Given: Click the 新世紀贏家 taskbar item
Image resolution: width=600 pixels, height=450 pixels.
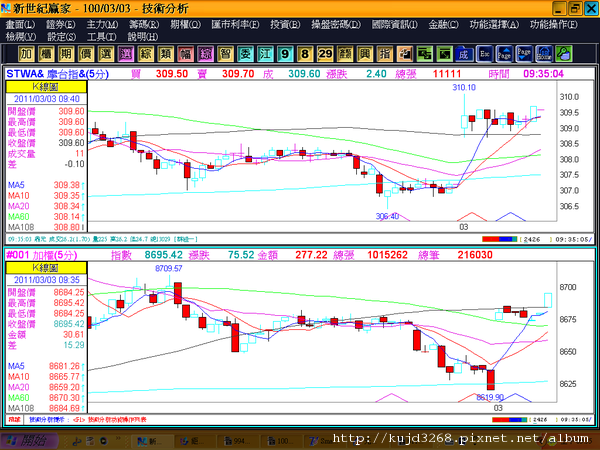Looking at the screenshot, I should tap(151, 442).
